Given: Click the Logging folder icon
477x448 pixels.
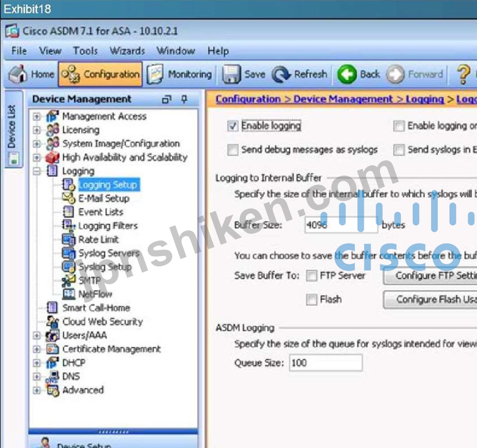Looking at the screenshot, I should click(x=52, y=171).
